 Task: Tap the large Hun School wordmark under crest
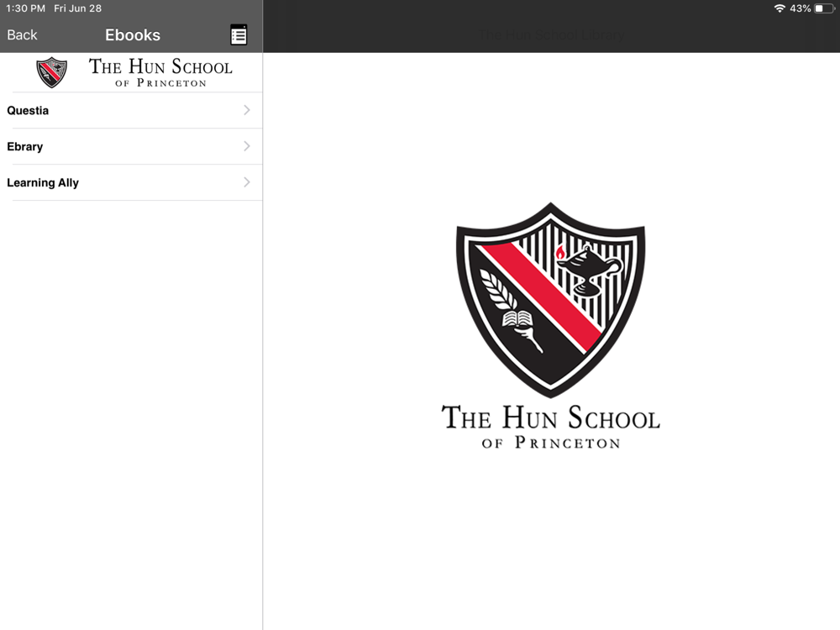551,427
